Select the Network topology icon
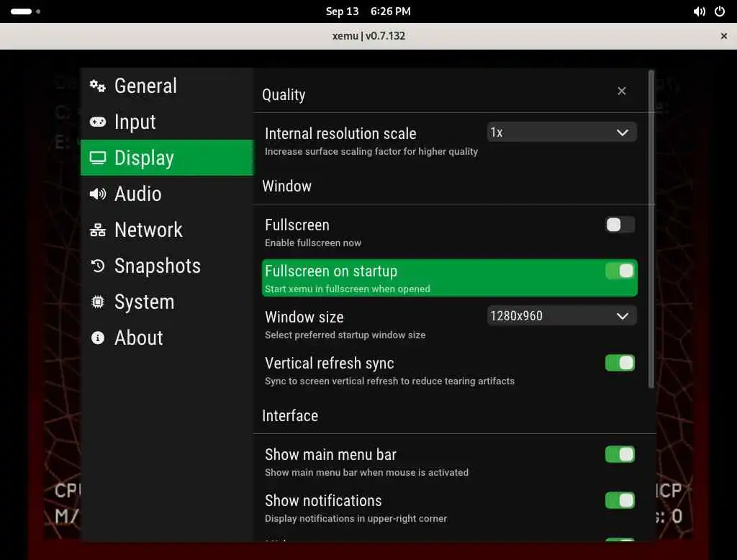Image resolution: width=737 pixels, height=560 pixels. click(98, 230)
